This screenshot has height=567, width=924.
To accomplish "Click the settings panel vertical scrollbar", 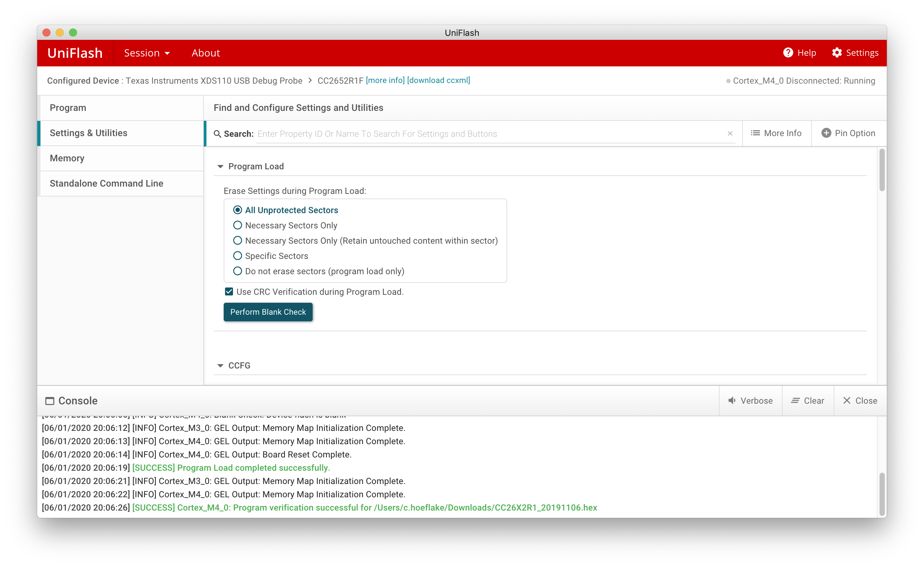I will pyautogui.click(x=882, y=170).
